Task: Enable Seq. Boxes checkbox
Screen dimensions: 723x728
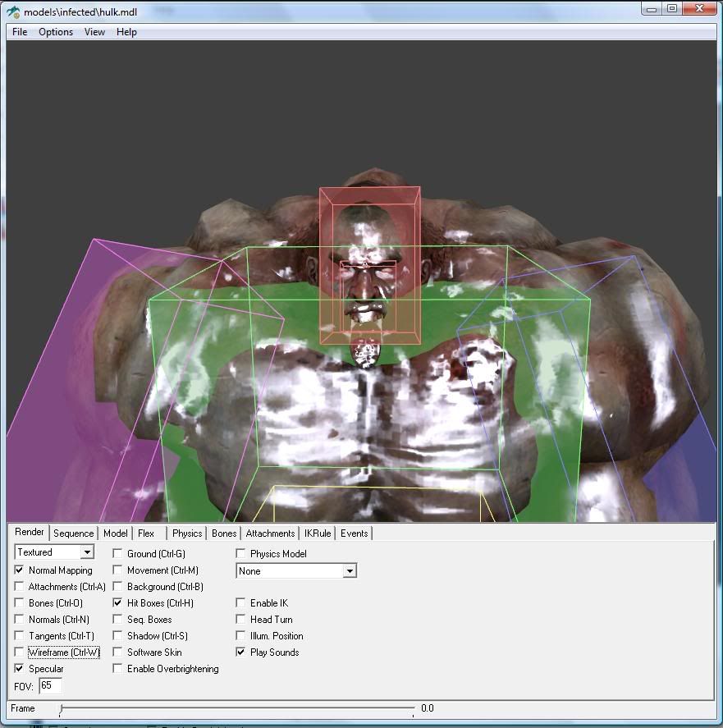Action: pos(117,620)
